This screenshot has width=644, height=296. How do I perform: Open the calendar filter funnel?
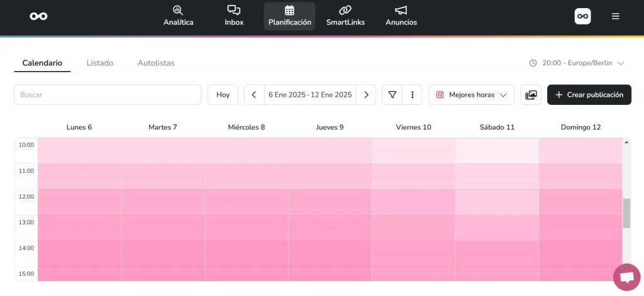pos(392,94)
